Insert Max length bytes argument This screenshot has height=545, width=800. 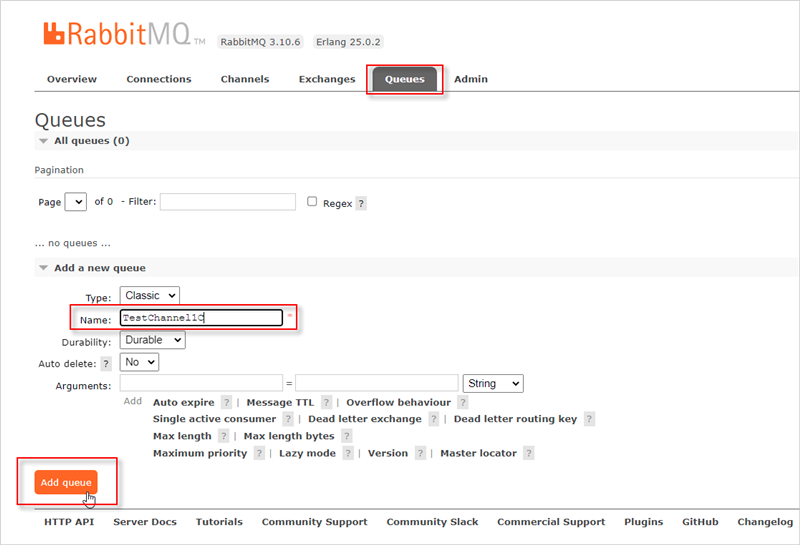coord(289,436)
